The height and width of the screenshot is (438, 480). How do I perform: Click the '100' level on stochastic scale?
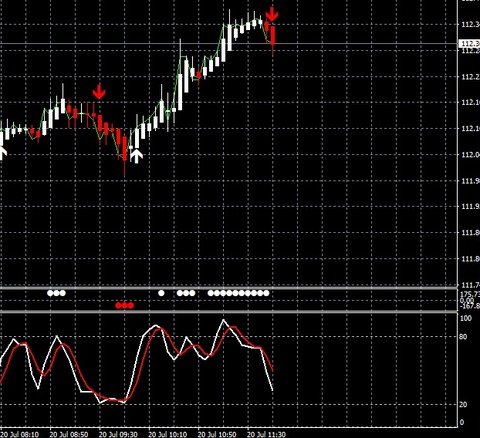click(466, 318)
